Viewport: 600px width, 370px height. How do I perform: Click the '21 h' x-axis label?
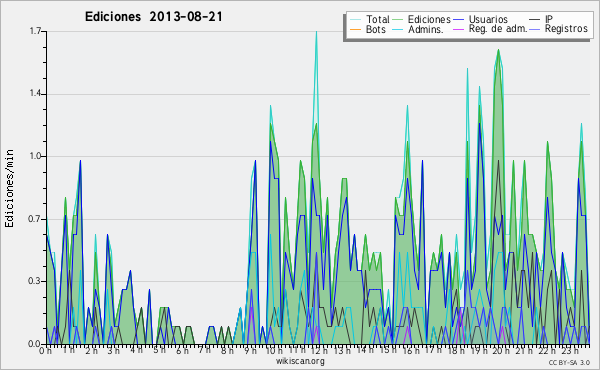(524, 351)
